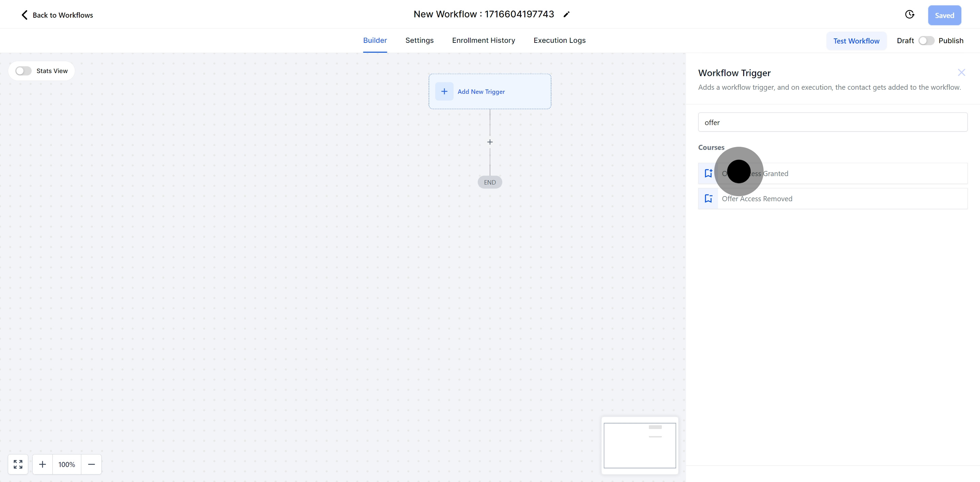Toggle the Stats View switch
The image size is (980, 482).
tap(23, 71)
